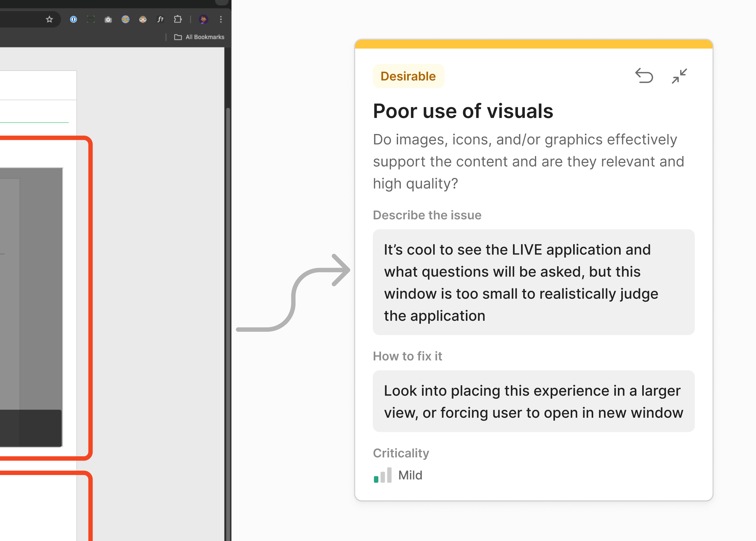This screenshot has height=541, width=756.
Task: Click the 'Criticality' label
Action: [401, 453]
